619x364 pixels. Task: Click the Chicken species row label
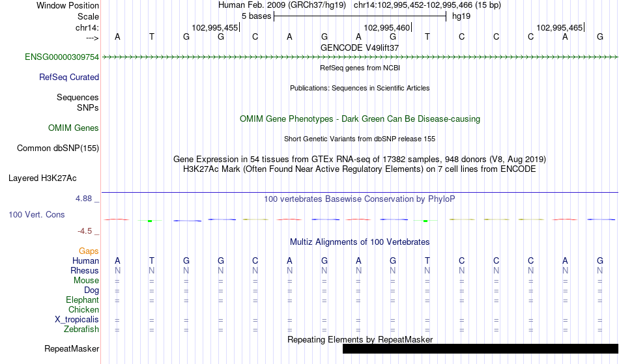[x=83, y=309]
